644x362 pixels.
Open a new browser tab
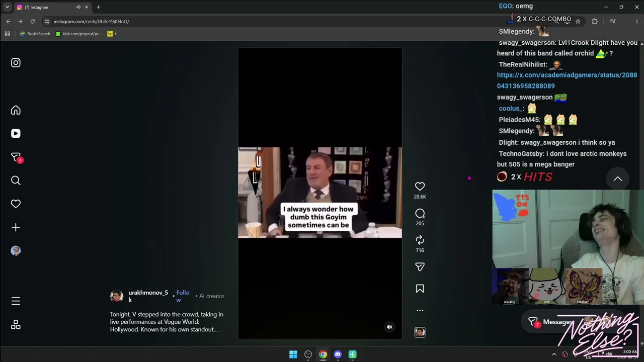click(x=99, y=7)
